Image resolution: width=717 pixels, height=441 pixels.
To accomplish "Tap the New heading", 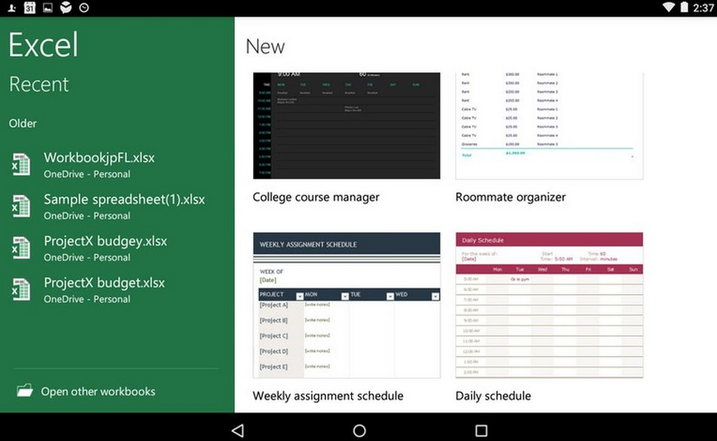I will (265, 47).
